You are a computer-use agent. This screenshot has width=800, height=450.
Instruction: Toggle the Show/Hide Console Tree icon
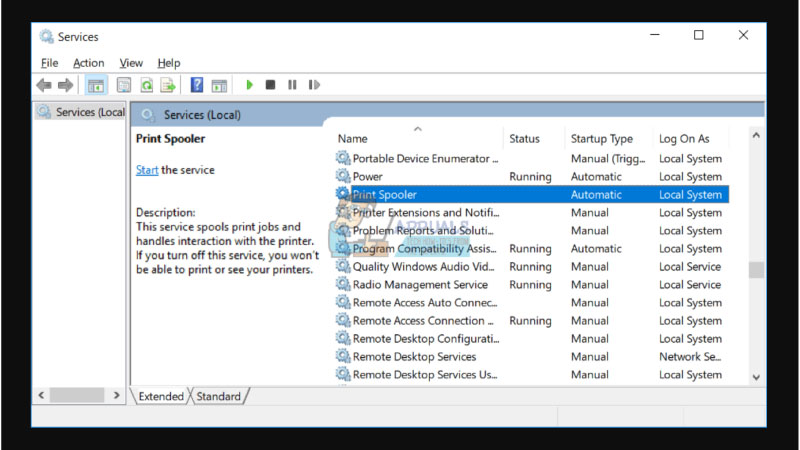96,86
